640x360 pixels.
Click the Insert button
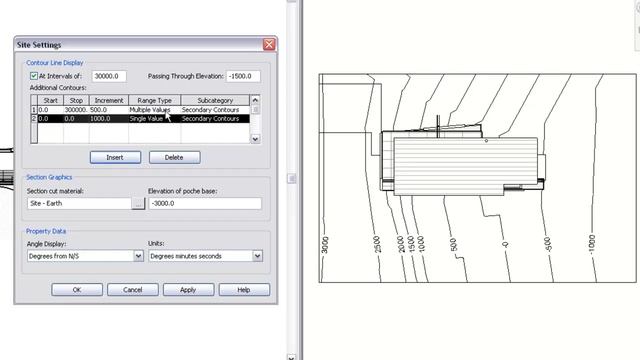[116, 158]
